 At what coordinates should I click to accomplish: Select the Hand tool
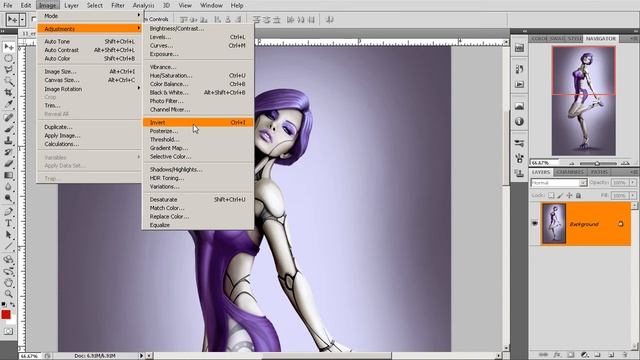coord(9,282)
